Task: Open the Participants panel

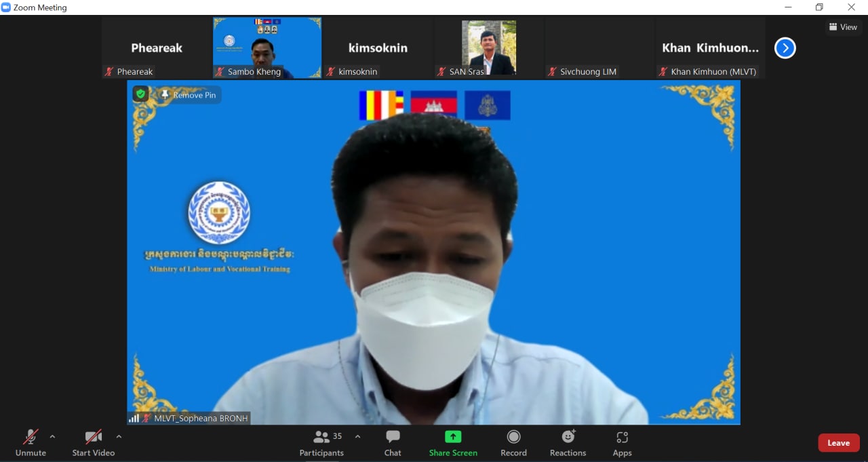Action: [x=321, y=443]
